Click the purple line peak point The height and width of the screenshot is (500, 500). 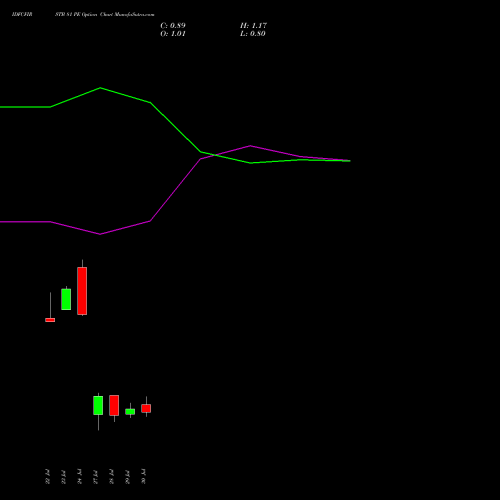(250, 146)
